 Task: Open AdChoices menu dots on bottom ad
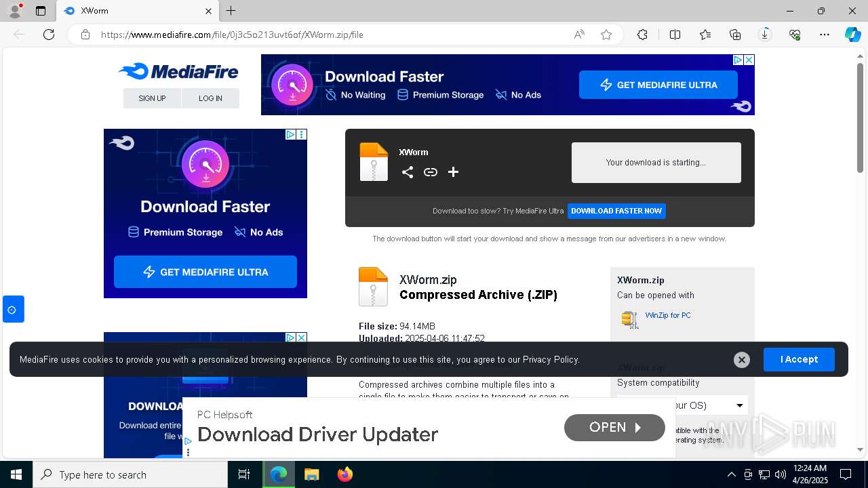pyautogui.click(x=188, y=453)
